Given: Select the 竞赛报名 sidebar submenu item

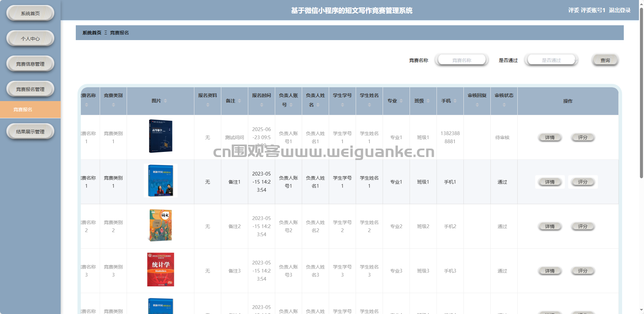Looking at the screenshot, I should click(x=30, y=109).
